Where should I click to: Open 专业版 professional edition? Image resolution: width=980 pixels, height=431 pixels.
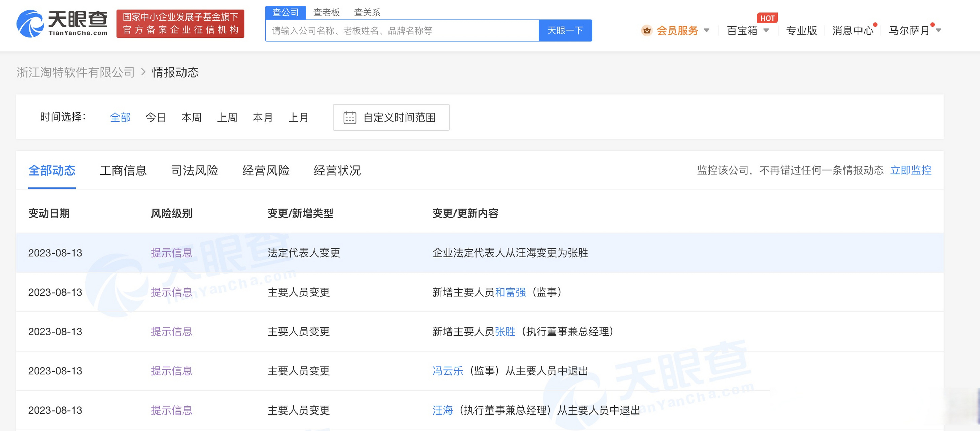[x=801, y=30]
